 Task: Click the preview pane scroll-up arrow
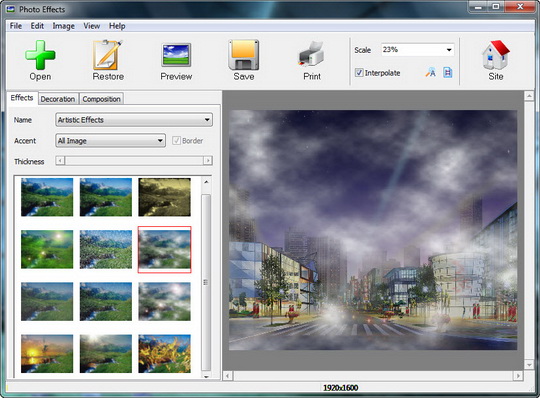[529, 96]
